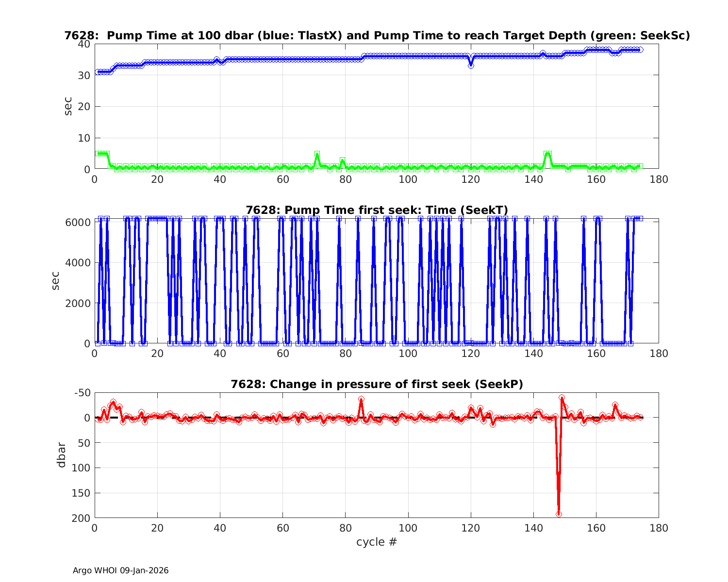Screen dimensions: 728x582
Task: Click the last blue circle in top plot
Action: click(640, 49)
